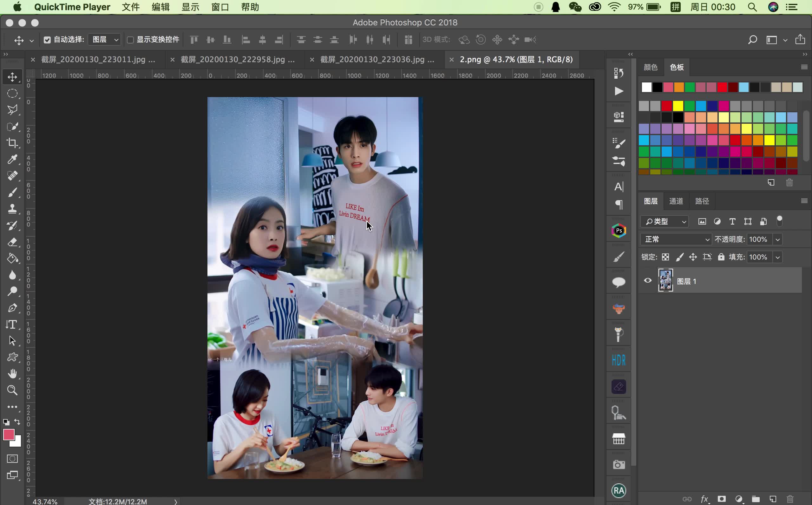The height and width of the screenshot is (505, 812).
Task: Open the Layers panel menu
Action: pos(804,201)
